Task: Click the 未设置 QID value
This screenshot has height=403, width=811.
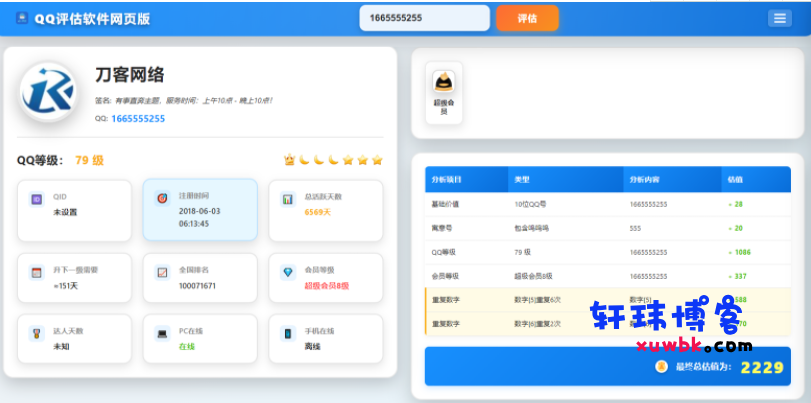Action: pos(65,212)
